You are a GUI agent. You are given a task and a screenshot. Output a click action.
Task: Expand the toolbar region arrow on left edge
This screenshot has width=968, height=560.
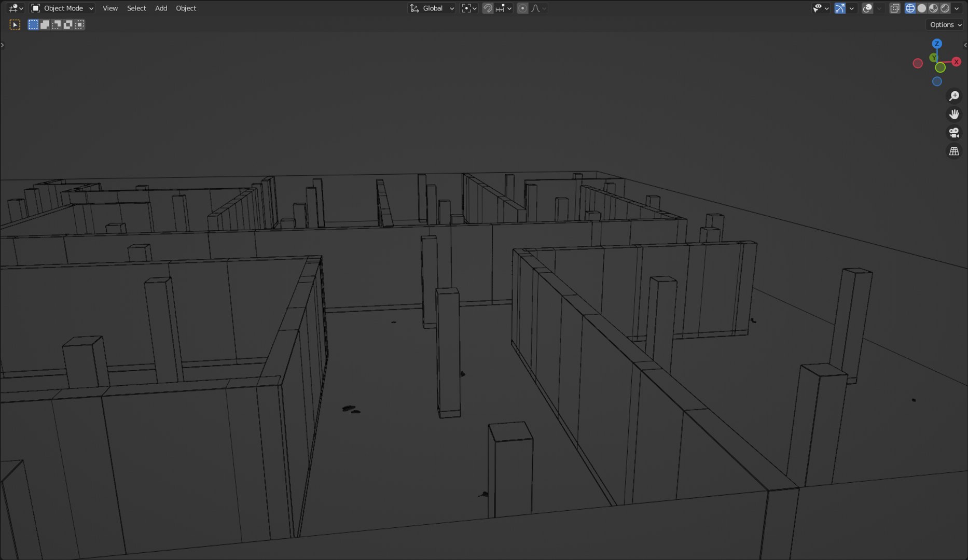pos(3,45)
